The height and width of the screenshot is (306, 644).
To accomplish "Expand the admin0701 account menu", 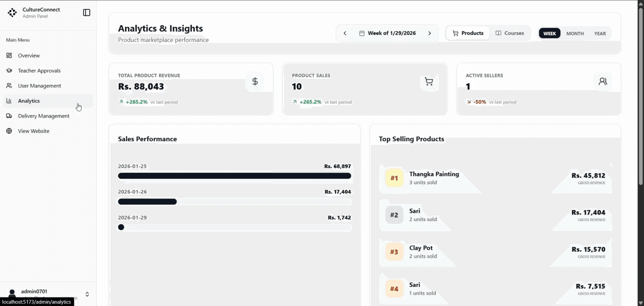I will click(87, 294).
